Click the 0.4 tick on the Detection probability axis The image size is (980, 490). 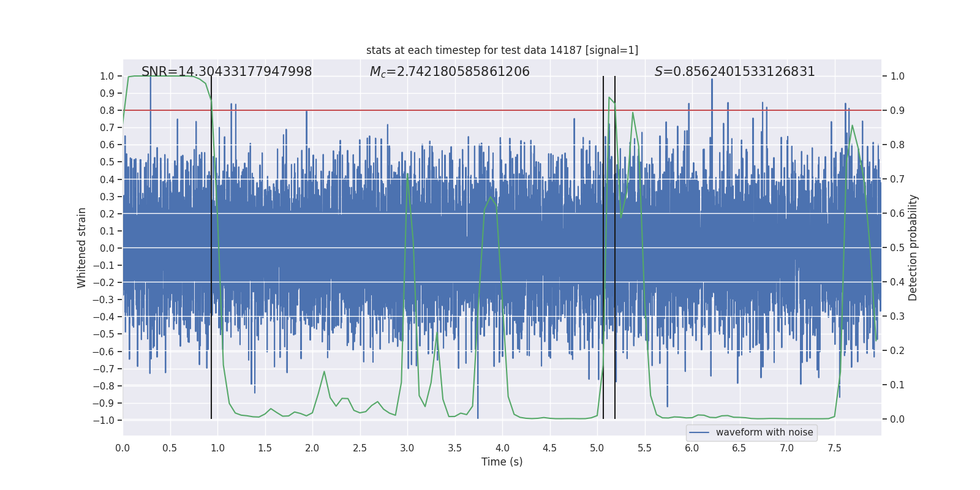[897, 282]
